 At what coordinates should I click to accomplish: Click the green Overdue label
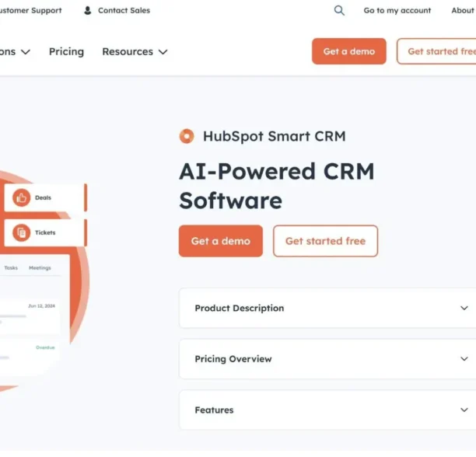click(x=45, y=347)
